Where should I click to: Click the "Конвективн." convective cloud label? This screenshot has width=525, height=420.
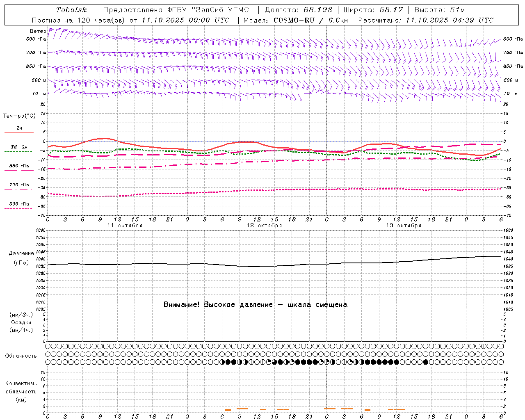(21, 383)
